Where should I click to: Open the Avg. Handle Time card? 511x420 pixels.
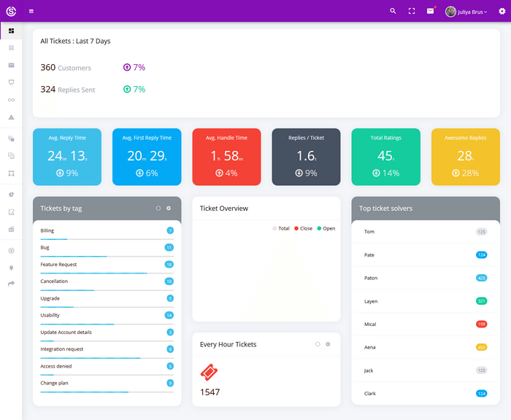226,157
